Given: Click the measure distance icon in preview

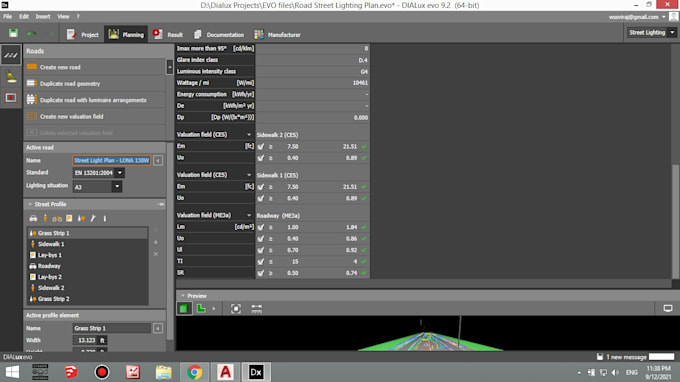Looking at the screenshot, I should [256, 308].
